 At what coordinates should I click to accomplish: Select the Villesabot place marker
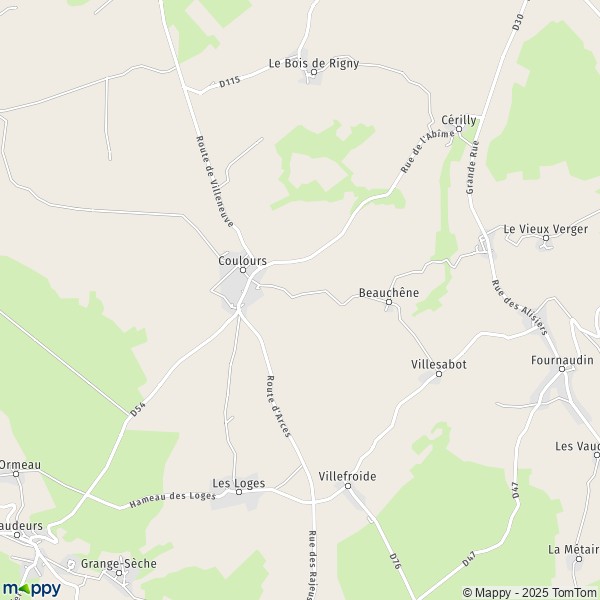(x=439, y=374)
